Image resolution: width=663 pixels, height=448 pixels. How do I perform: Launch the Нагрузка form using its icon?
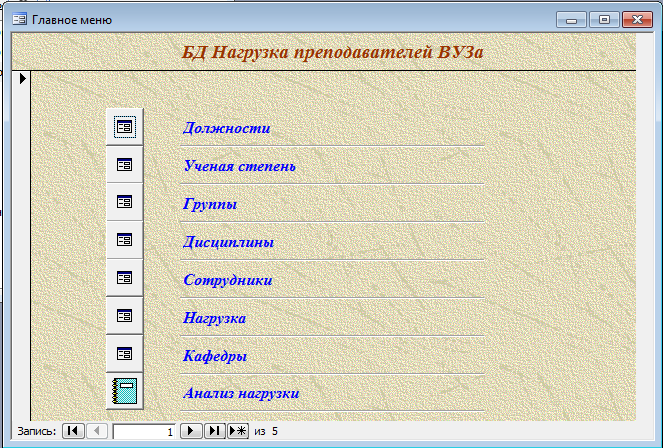124,316
